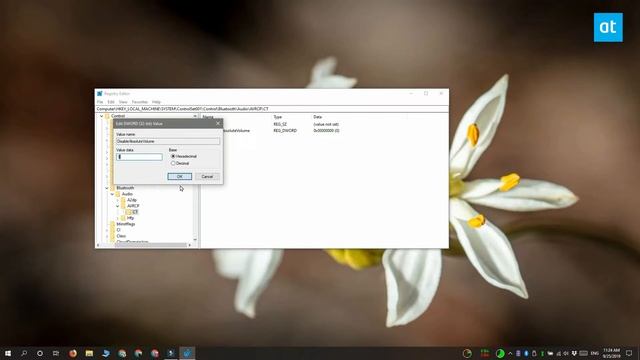Viewport: 640px width, 360px height.
Task: Click the Type column header
Action: pyautogui.click(x=278, y=117)
